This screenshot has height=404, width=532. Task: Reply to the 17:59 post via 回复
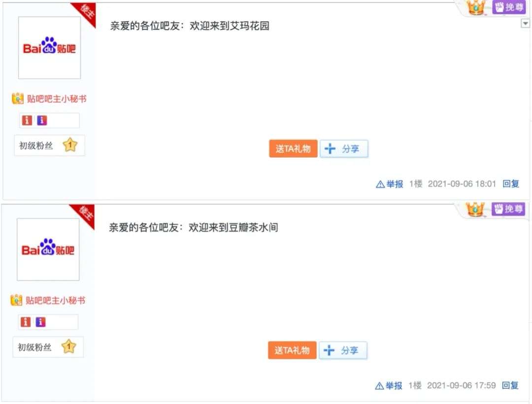(510, 385)
